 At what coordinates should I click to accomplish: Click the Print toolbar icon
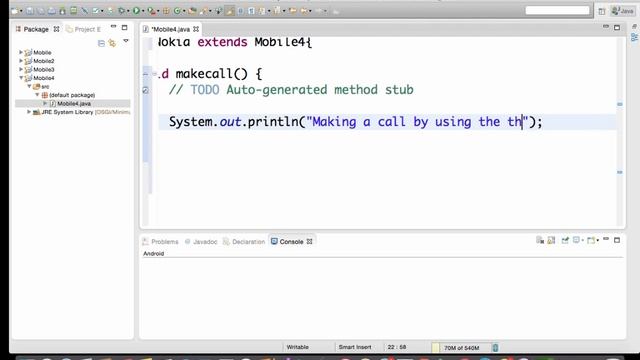pos(51,11)
